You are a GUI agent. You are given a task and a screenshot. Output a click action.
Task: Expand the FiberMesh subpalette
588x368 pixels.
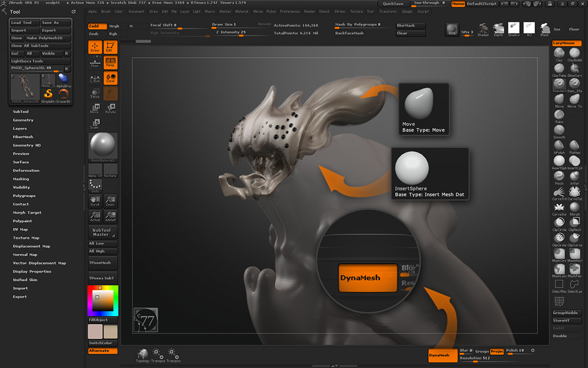23,137
